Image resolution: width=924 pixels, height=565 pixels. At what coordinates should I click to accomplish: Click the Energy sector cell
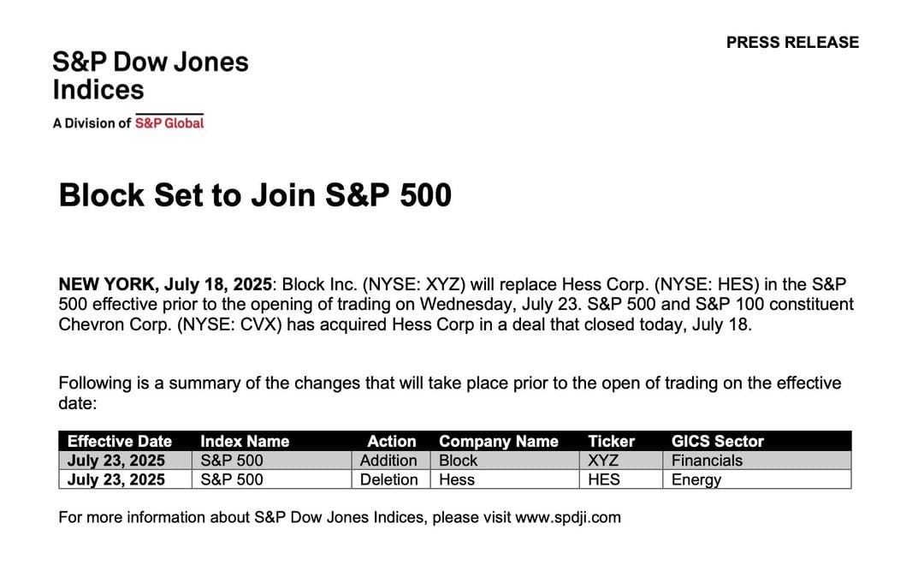coord(756,479)
